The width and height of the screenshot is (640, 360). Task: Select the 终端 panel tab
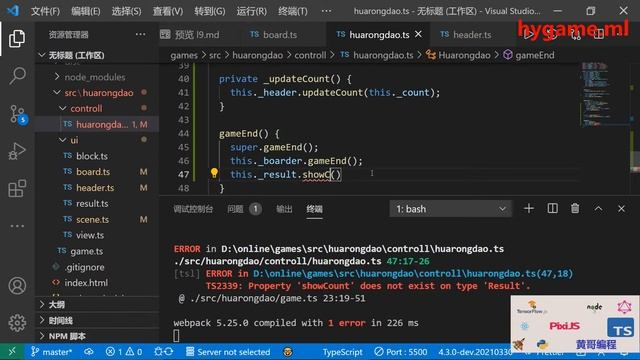point(314,209)
